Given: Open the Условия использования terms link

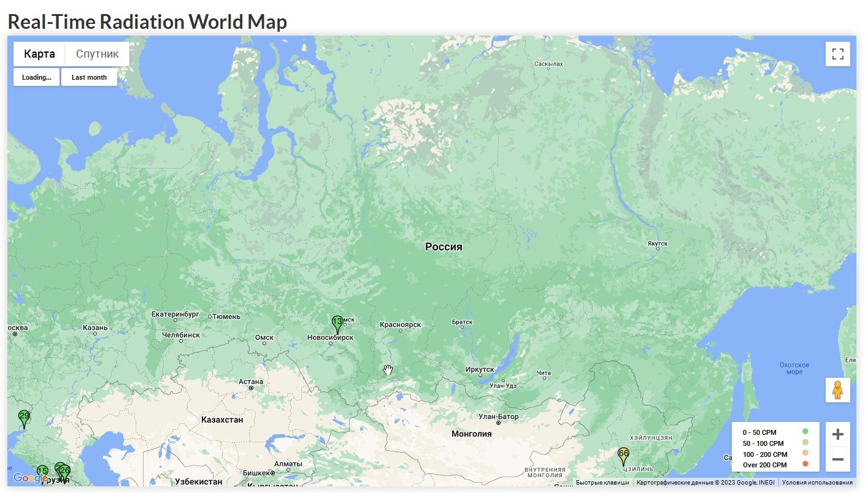Looking at the screenshot, I should (817, 483).
